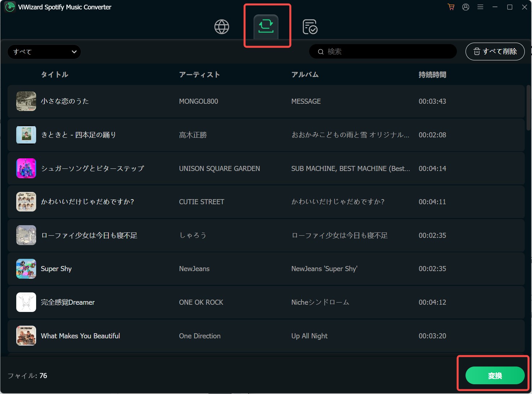The image size is (532, 394).
Task: Click the タイトル column header
Action: tap(55, 74)
